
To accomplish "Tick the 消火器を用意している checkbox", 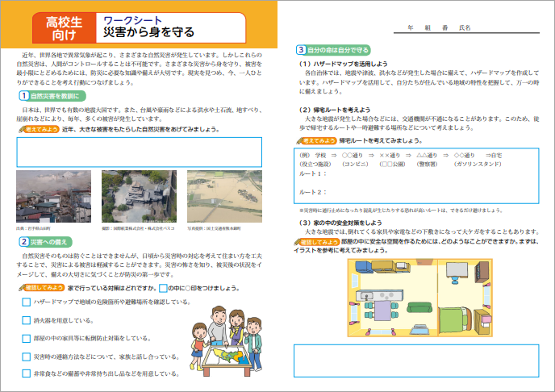I will tap(27, 319).
